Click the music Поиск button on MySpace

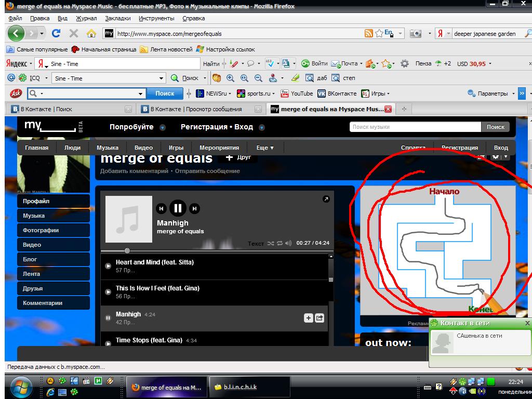[x=495, y=127]
